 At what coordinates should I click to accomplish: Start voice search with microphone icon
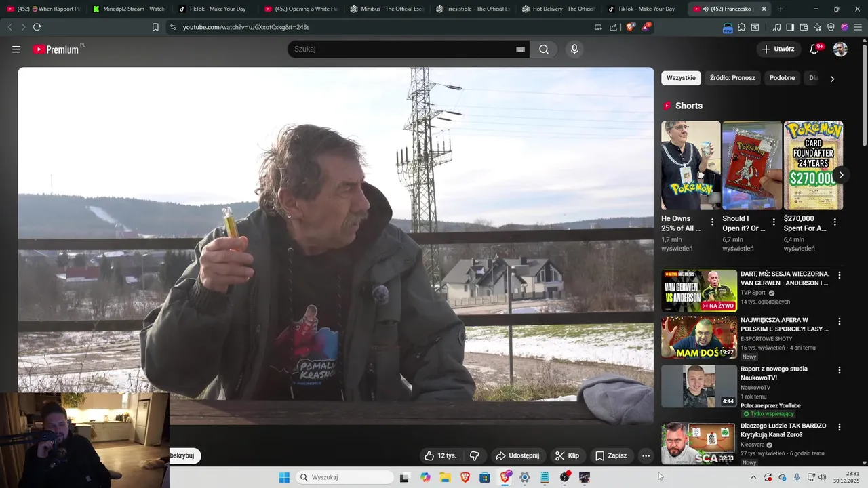pos(574,49)
